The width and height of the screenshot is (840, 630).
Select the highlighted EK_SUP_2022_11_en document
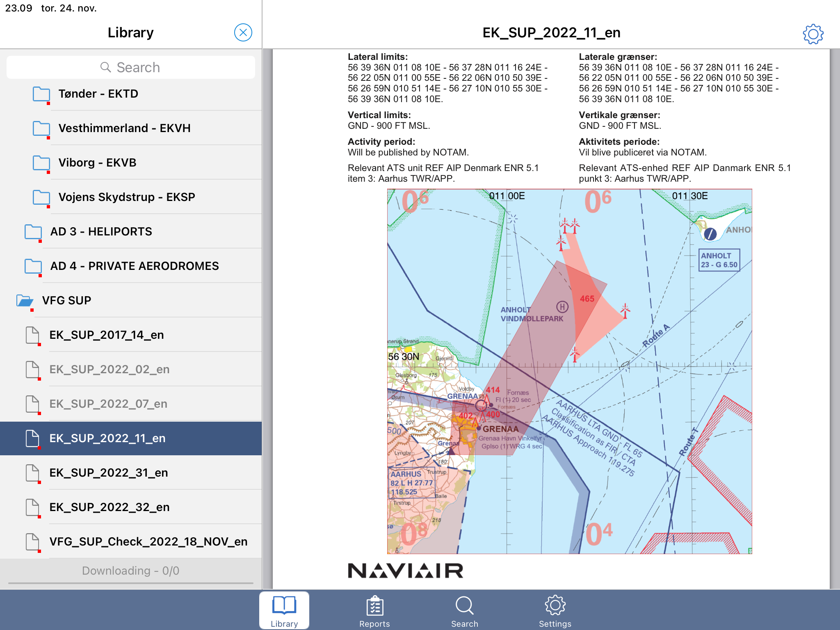[131, 438]
